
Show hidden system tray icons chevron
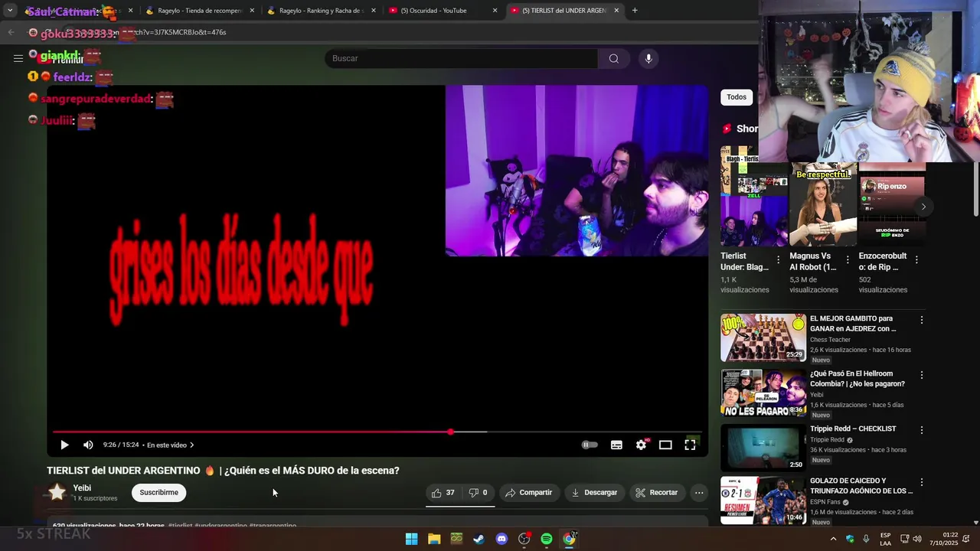click(833, 539)
